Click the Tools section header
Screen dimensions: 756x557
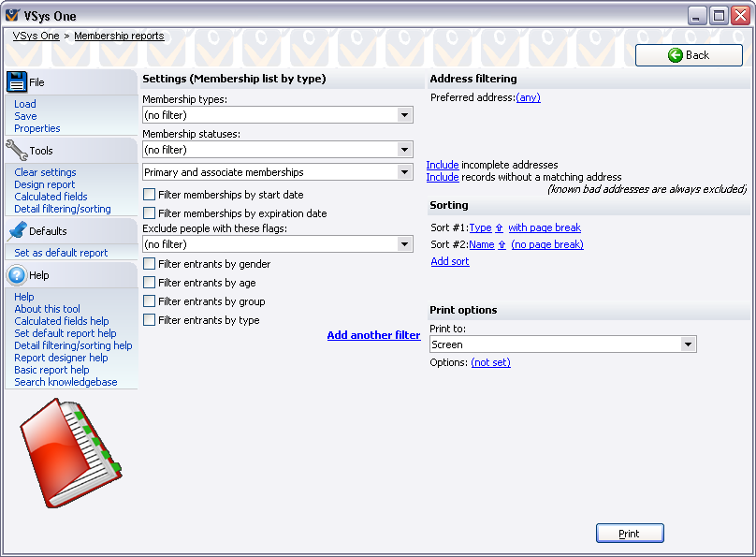pyautogui.click(x=71, y=151)
